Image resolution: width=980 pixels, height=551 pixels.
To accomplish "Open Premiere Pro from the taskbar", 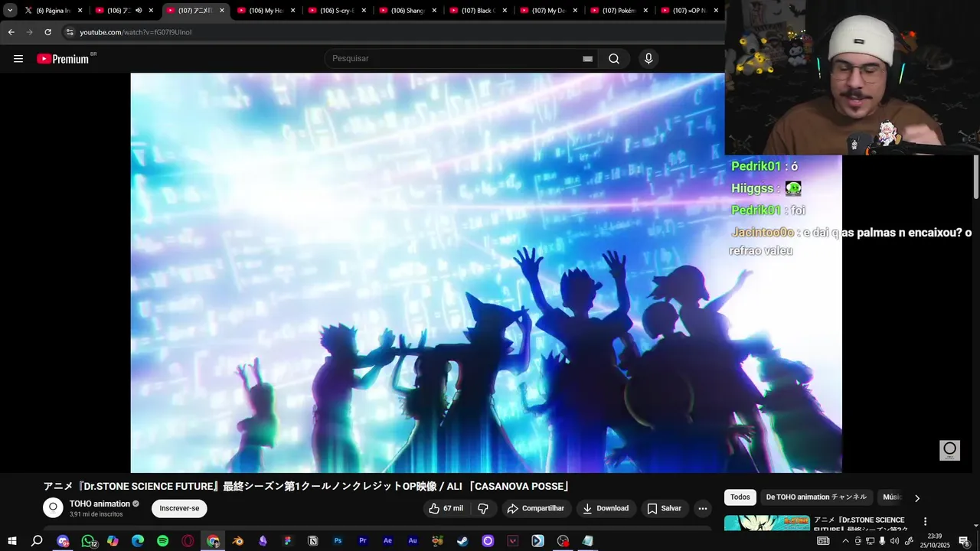I will [363, 541].
